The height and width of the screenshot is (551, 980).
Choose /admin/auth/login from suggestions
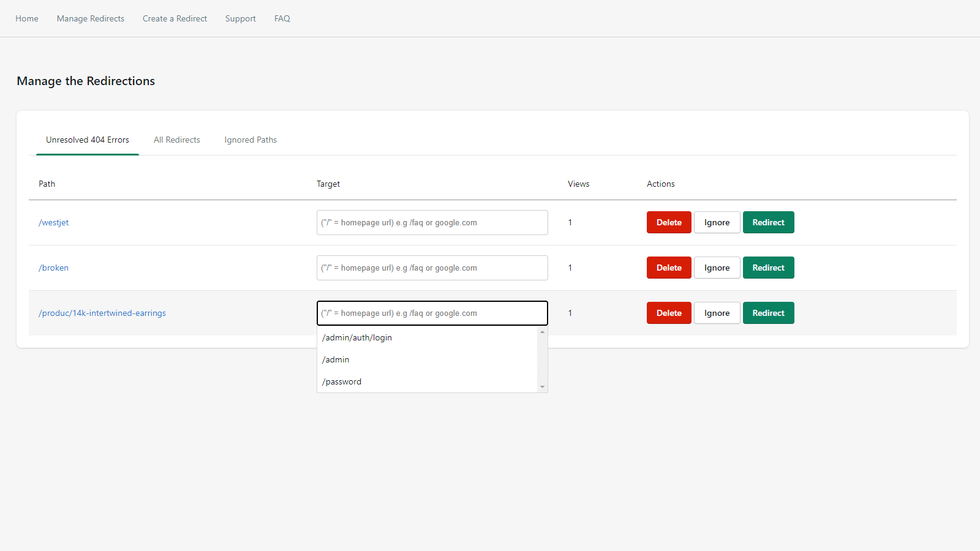pos(357,337)
